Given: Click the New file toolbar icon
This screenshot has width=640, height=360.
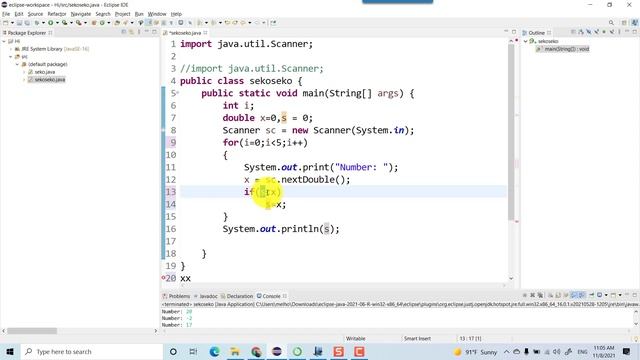Looking at the screenshot, I should (x=6, y=23).
